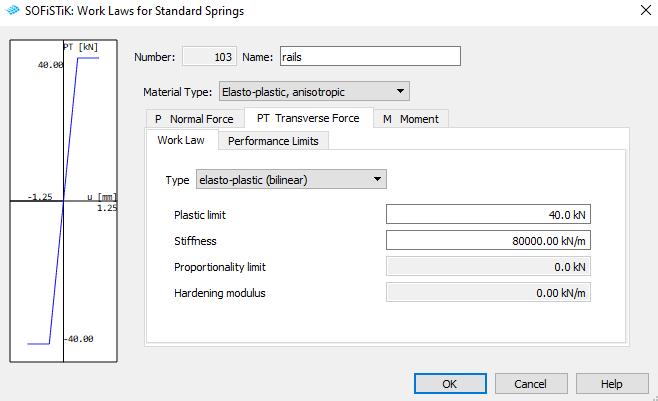Switch to the Performance Limits tab
This screenshot has height=401, width=658.
(x=273, y=141)
